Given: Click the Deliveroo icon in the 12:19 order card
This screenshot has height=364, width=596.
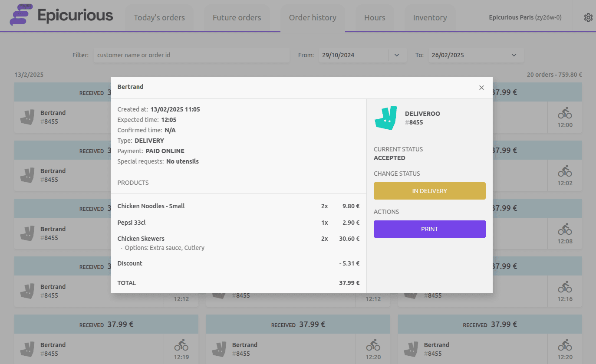Looking at the screenshot, I should [27, 349].
